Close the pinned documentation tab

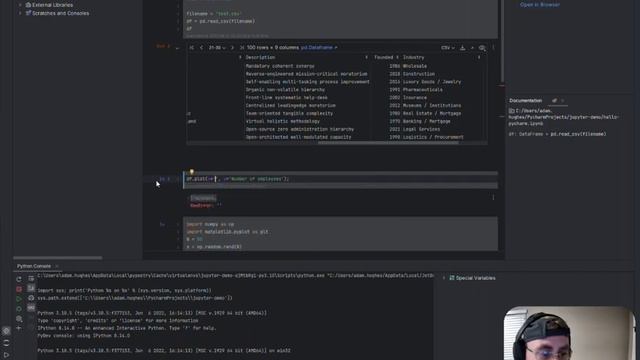[562, 100]
